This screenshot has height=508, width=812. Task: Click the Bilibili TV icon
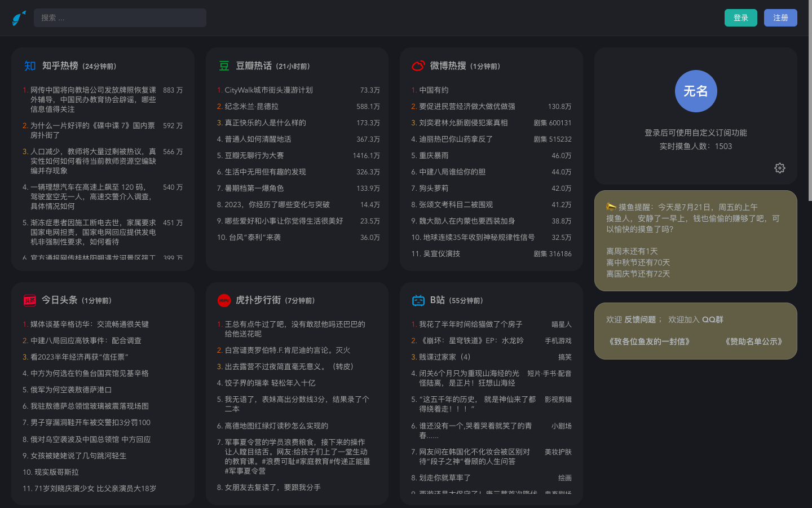[418, 300]
